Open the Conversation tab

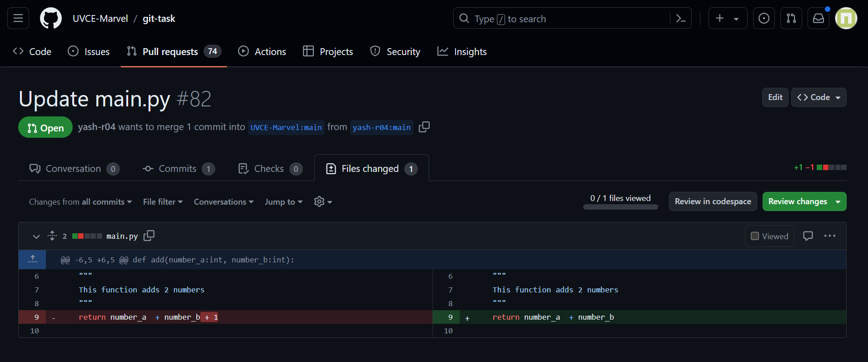[74, 169]
